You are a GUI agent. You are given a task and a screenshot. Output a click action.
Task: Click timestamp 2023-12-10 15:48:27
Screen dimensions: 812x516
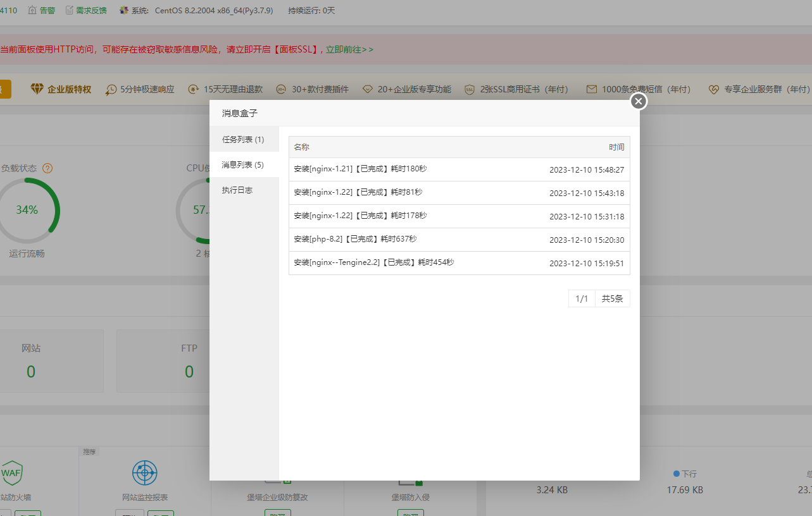pyautogui.click(x=587, y=170)
